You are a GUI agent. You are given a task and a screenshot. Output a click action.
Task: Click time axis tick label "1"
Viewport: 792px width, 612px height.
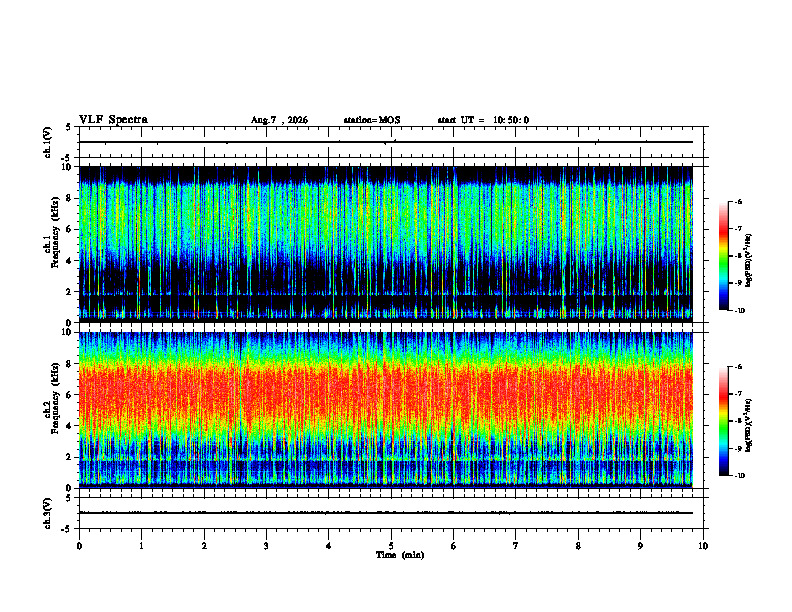[141, 546]
